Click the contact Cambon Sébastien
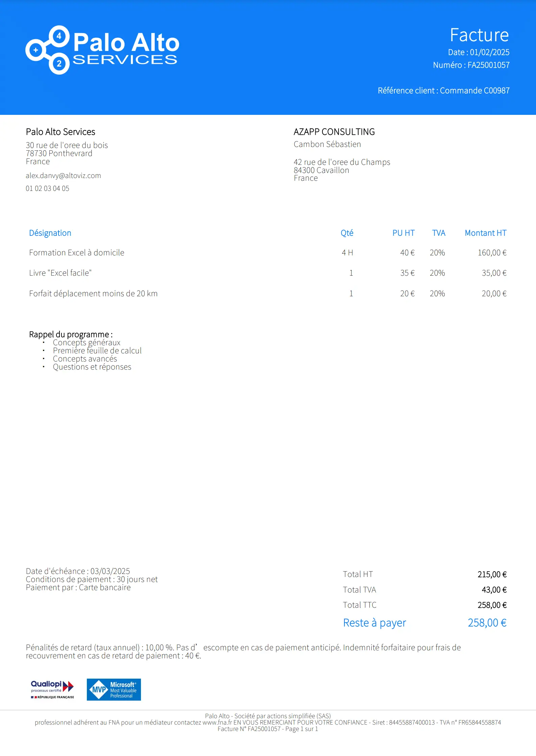 [x=327, y=144]
